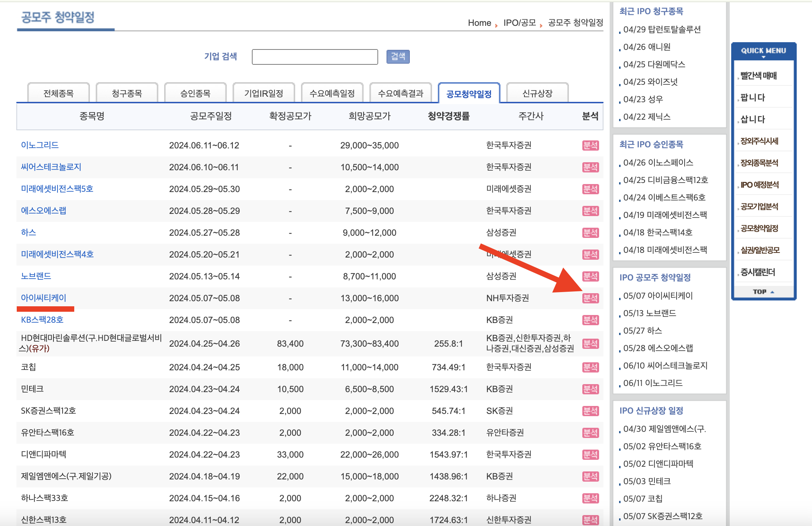Open 04/29 탑런토탈솔루션 in the sidebar list
The width and height of the screenshot is (812, 526).
pos(662,29)
